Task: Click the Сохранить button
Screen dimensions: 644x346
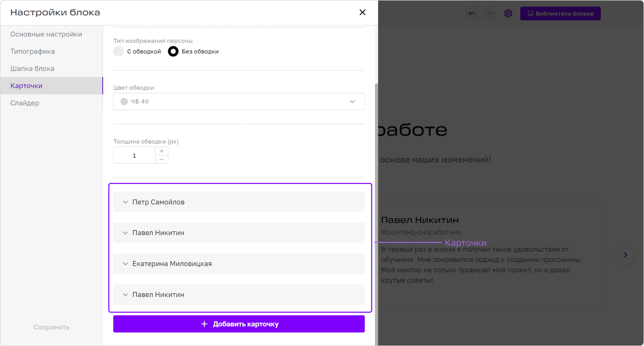Action: [x=51, y=327]
